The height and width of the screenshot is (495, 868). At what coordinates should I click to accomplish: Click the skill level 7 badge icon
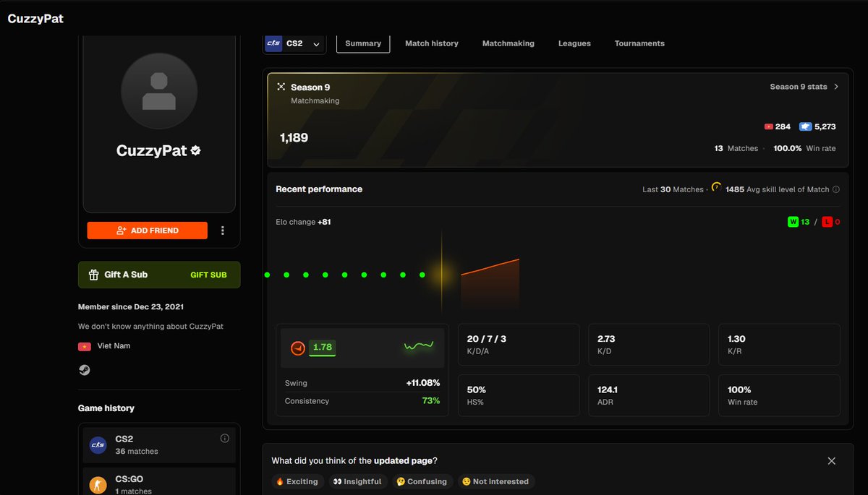click(x=716, y=187)
